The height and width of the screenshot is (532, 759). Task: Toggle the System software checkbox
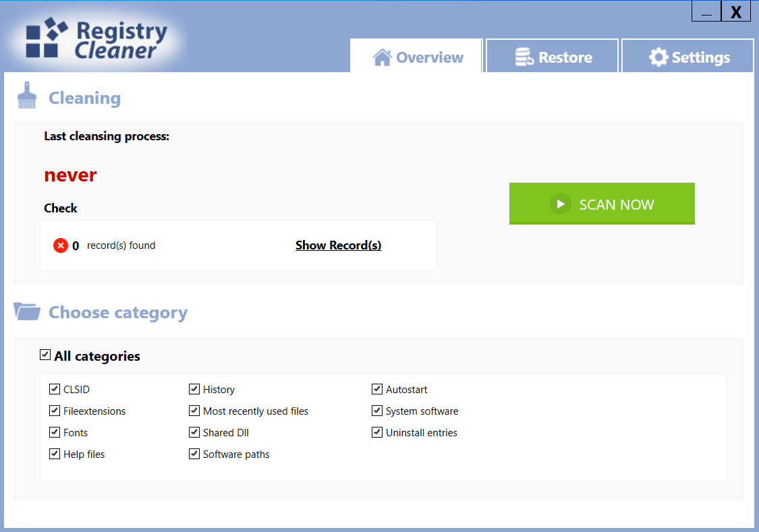coord(377,411)
